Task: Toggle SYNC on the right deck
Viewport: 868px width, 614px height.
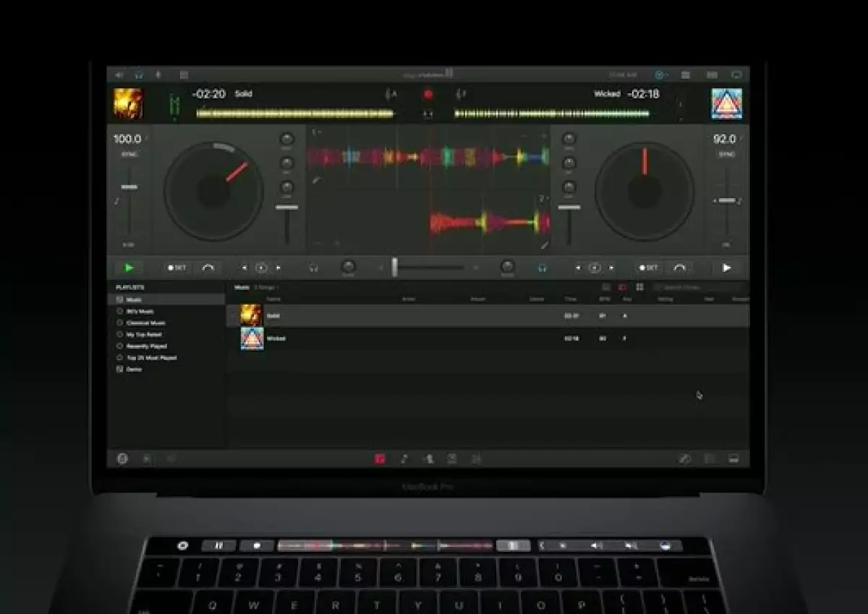Action: tap(726, 155)
